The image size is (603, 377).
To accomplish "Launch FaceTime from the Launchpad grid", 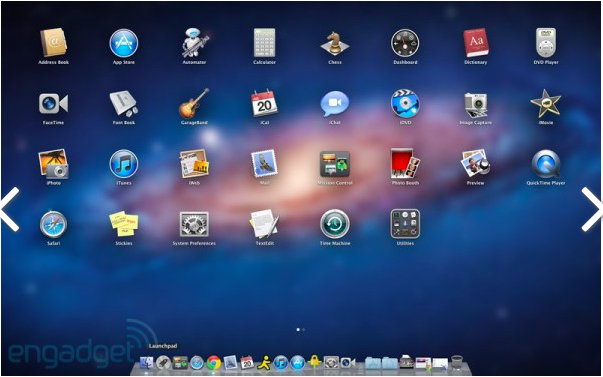I will pos(53,103).
